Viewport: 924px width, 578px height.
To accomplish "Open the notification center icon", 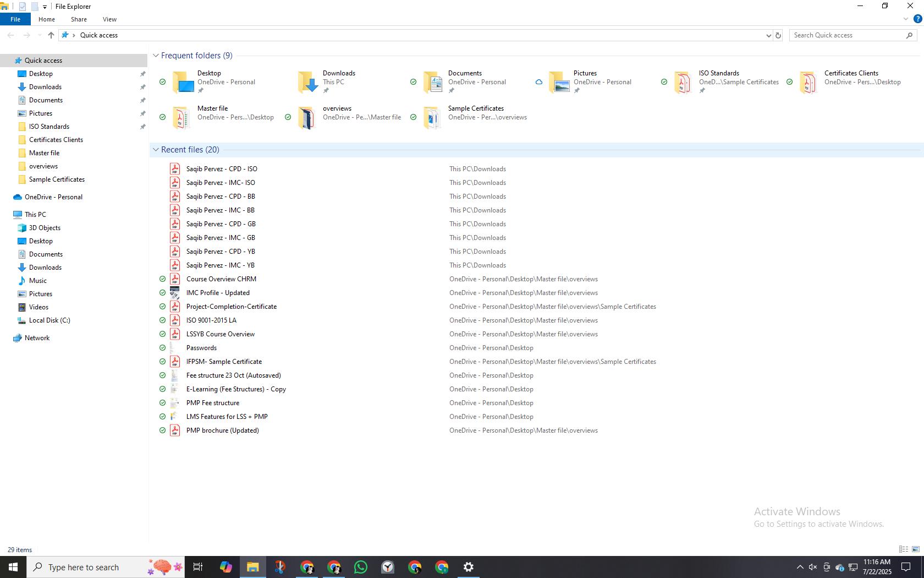I will [906, 567].
